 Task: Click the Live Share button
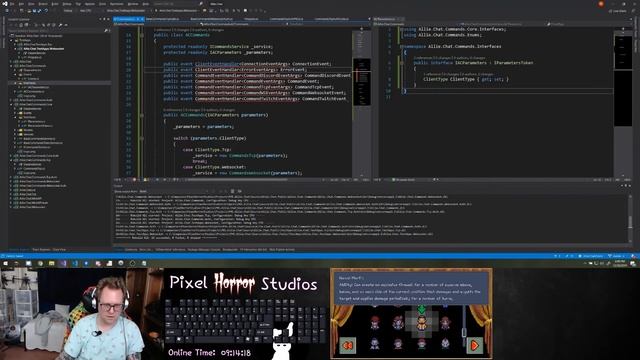[x=617, y=11]
